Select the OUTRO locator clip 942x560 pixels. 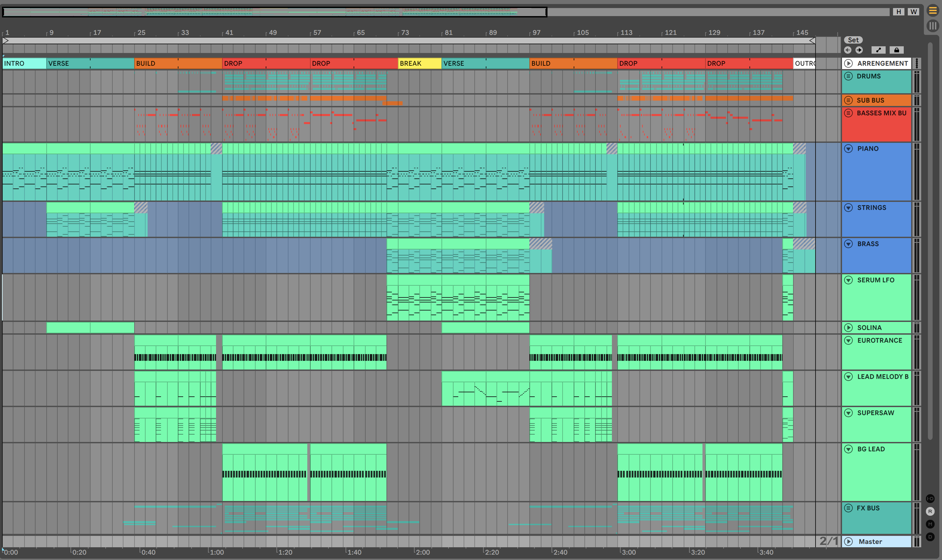pyautogui.click(x=804, y=63)
